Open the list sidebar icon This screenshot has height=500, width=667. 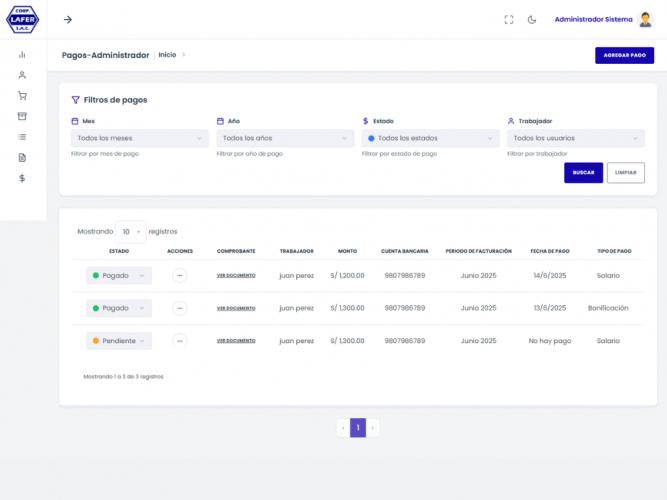[22, 137]
